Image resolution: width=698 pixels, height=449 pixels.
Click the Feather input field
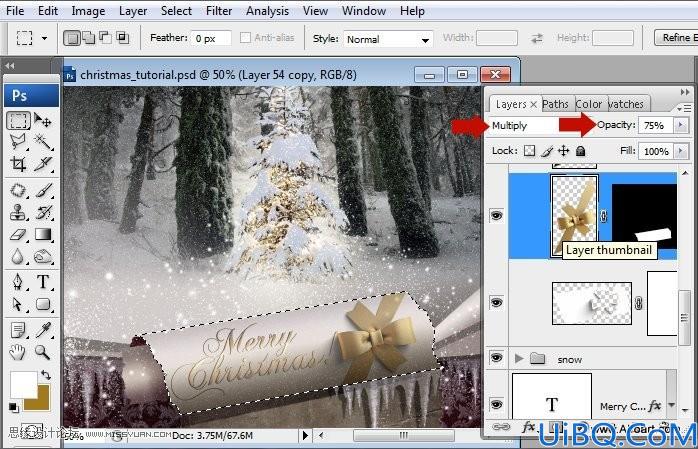tap(211, 38)
